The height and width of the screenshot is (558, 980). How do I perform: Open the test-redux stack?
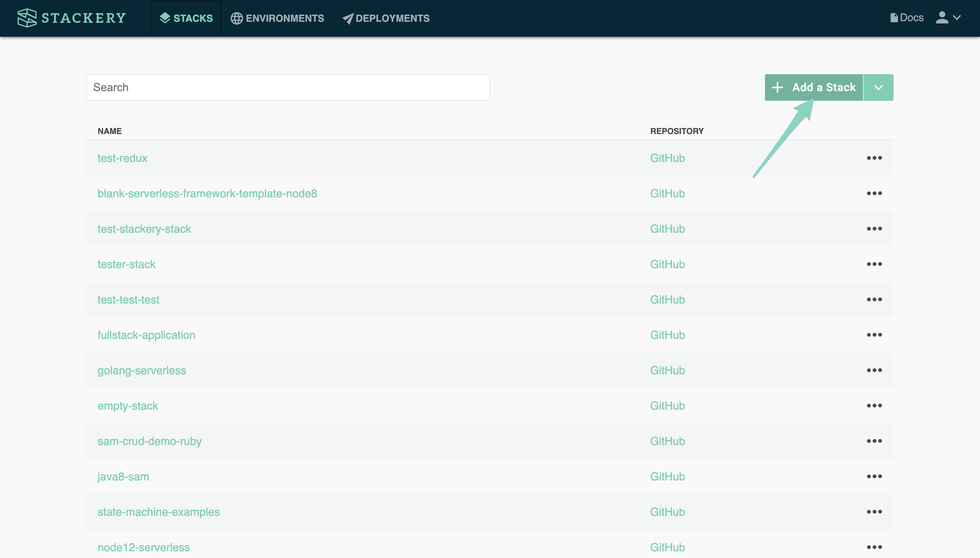pyautogui.click(x=122, y=158)
